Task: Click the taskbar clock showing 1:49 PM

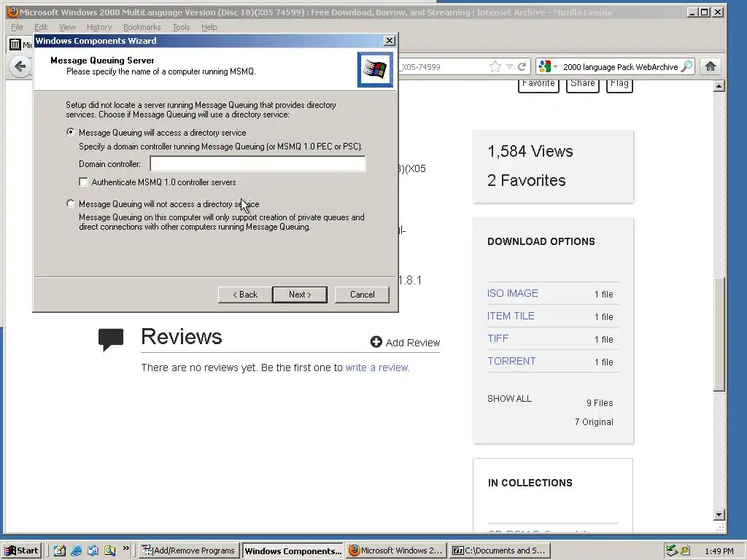Action: 719,551
